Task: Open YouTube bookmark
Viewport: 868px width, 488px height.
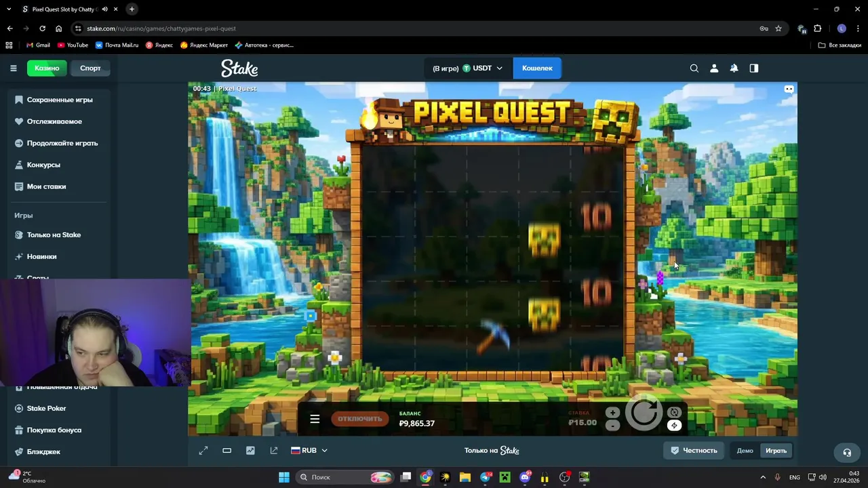Action: click(73, 45)
